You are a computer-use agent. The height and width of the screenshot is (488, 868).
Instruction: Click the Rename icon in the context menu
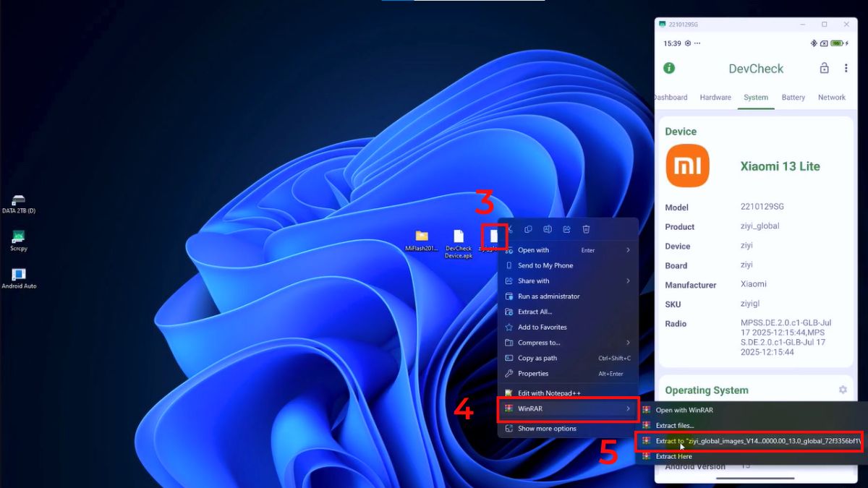click(548, 228)
